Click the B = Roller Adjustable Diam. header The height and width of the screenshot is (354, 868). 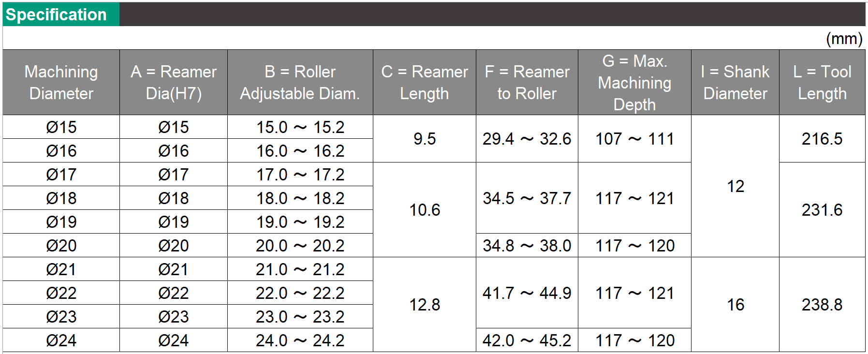[x=300, y=82]
